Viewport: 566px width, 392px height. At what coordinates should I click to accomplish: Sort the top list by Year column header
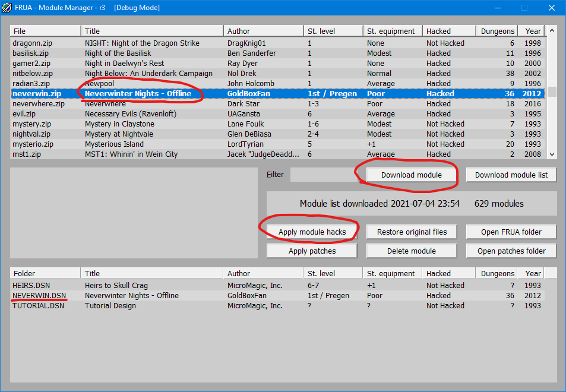tap(532, 31)
